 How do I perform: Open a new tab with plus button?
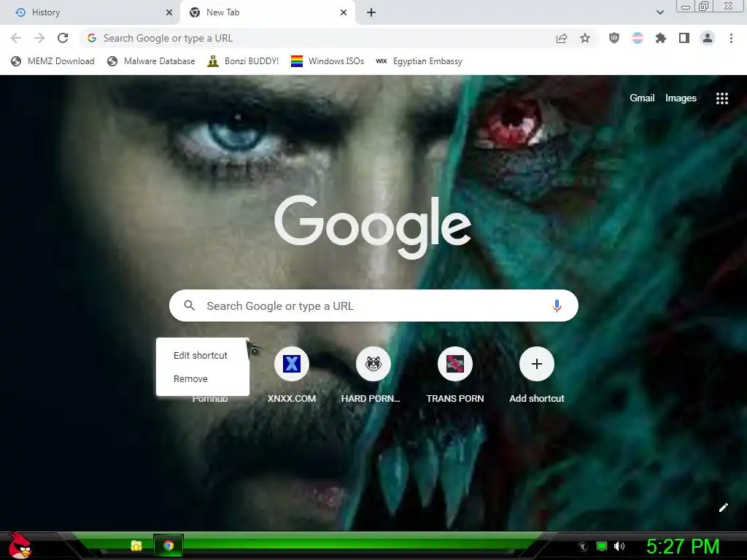pyautogui.click(x=371, y=12)
